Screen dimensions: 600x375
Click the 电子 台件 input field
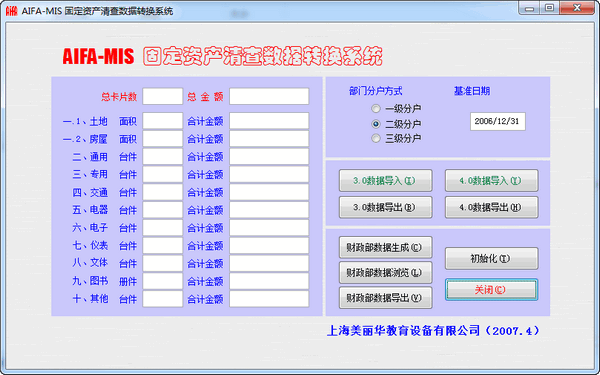(x=163, y=228)
